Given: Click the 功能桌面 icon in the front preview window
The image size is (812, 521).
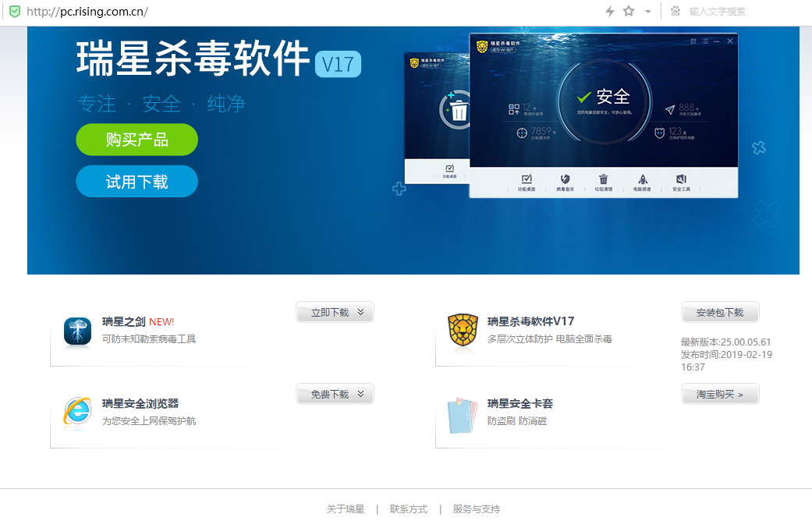Looking at the screenshot, I should (x=527, y=179).
